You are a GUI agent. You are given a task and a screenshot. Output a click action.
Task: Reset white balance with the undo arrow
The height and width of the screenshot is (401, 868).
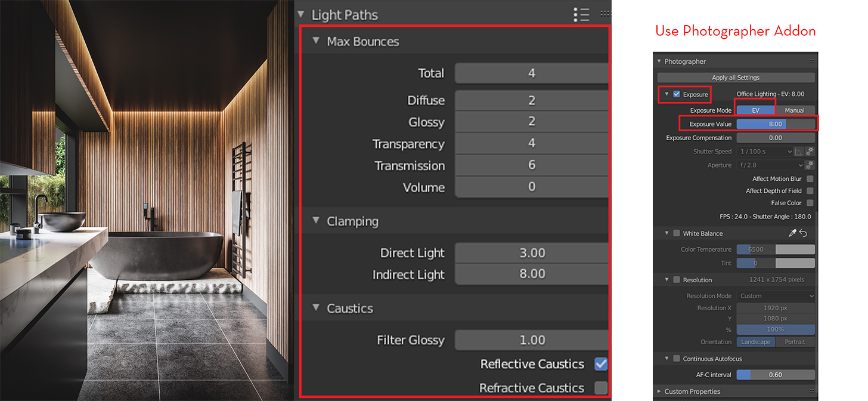coord(804,233)
